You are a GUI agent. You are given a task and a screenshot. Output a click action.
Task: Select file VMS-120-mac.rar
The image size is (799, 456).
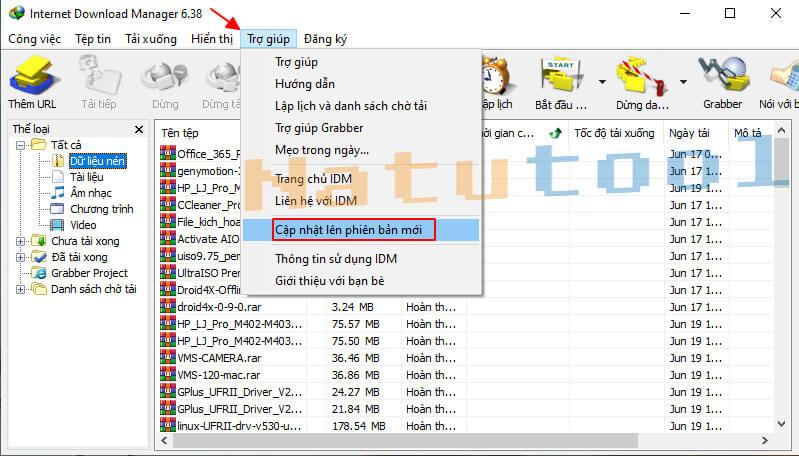pos(219,375)
